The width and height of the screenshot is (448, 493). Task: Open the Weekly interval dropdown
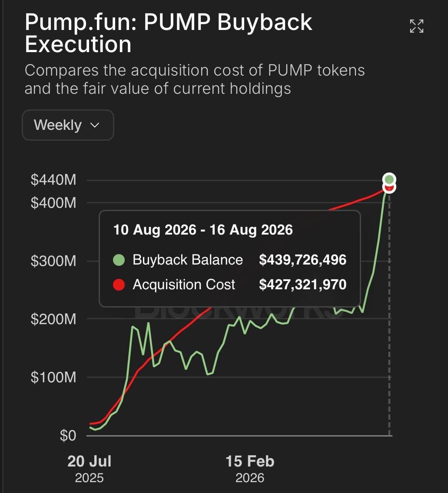click(x=68, y=125)
